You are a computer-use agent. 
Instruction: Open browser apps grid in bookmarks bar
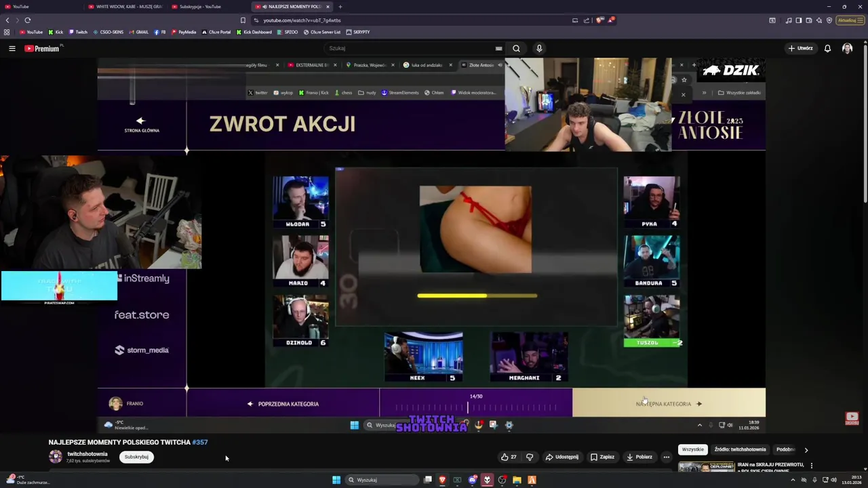click(7, 32)
